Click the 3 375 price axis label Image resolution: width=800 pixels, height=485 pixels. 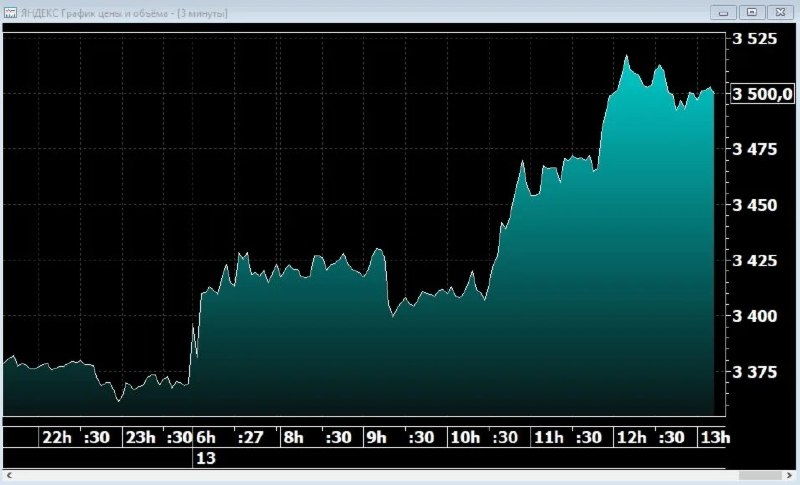click(x=755, y=372)
